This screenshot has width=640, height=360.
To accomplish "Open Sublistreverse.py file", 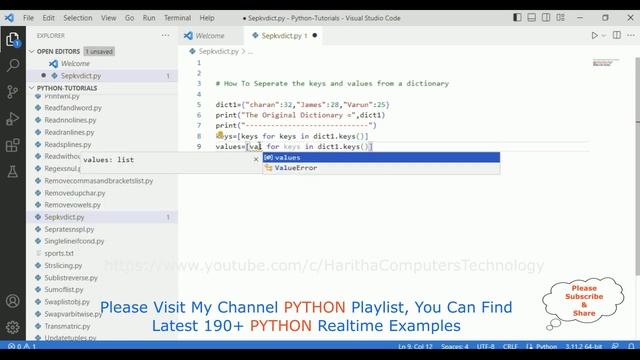I will pos(71,278).
